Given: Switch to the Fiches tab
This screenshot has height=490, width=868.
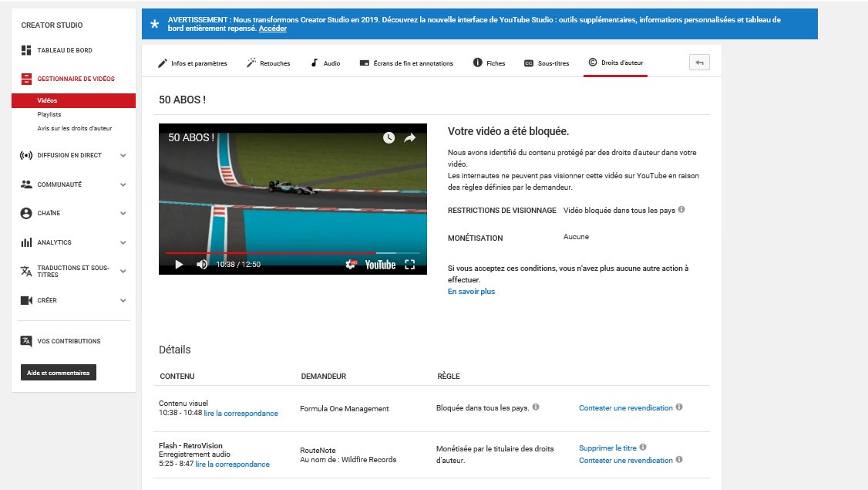Looking at the screenshot, I should tap(490, 63).
